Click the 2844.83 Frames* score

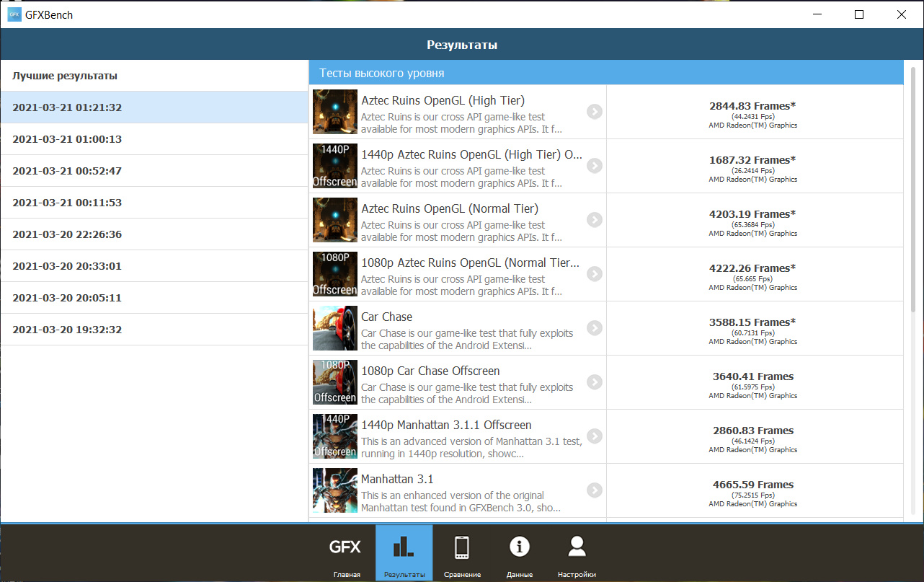click(752, 106)
